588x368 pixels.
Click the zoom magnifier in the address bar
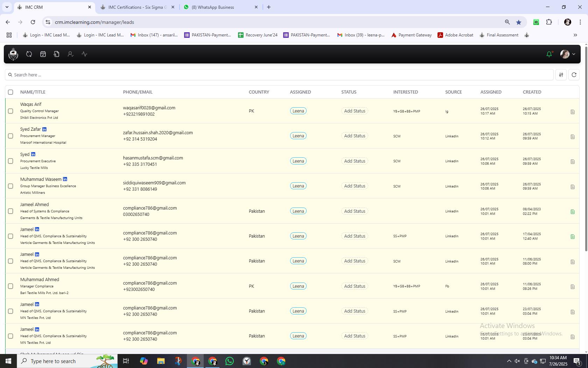click(507, 22)
